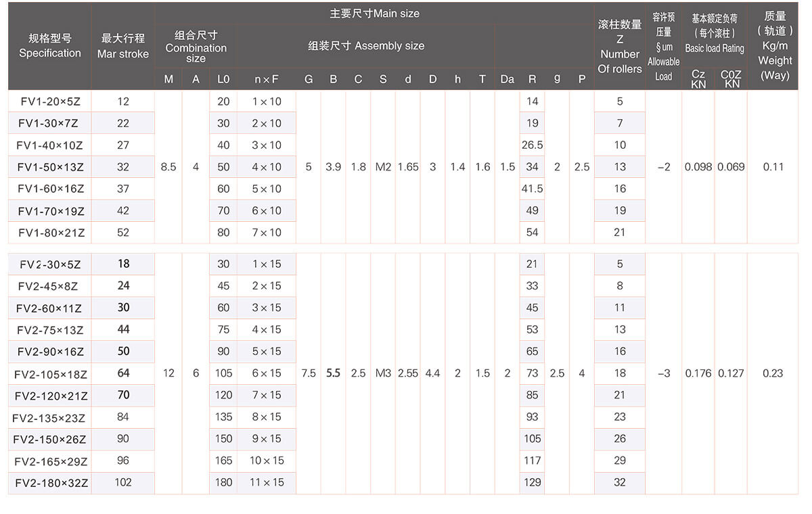Click the allowable load value −3

pyautogui.click(x=663, y=373)
